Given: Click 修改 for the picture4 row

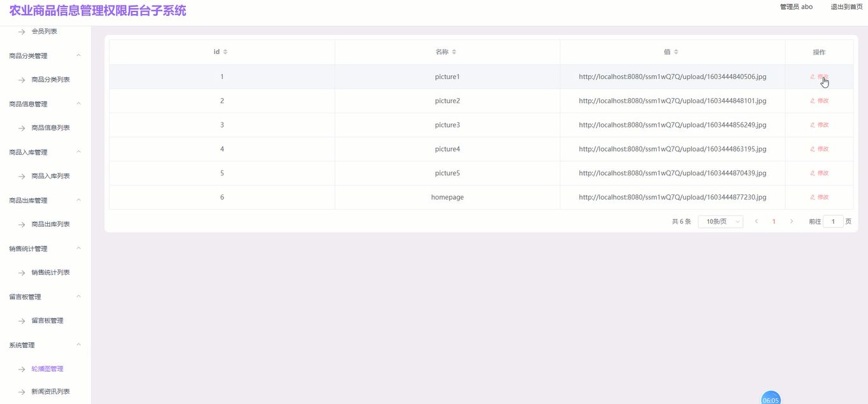Looking at the screenshot, I should click(x=819, y=149).
